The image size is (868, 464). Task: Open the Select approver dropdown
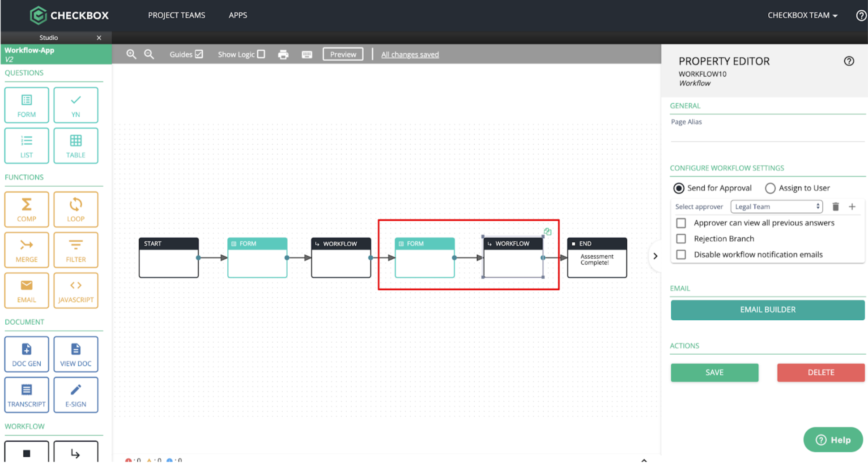[x=776, y=206]
